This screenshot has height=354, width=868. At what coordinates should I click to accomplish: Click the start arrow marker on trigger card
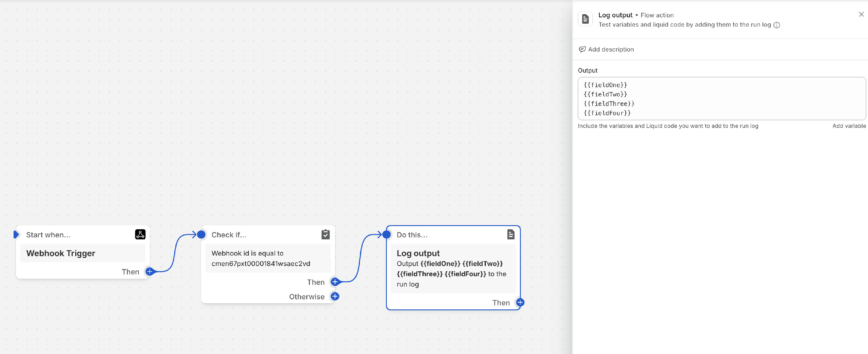(16, 234)
